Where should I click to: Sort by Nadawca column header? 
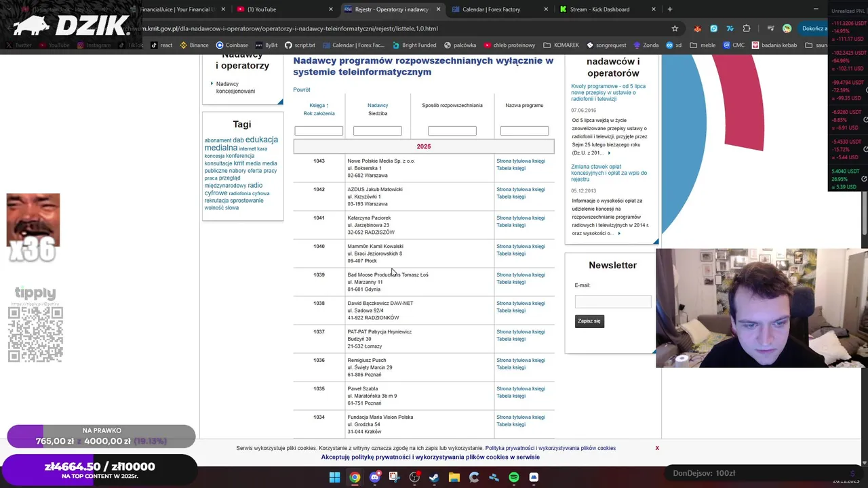378,106
